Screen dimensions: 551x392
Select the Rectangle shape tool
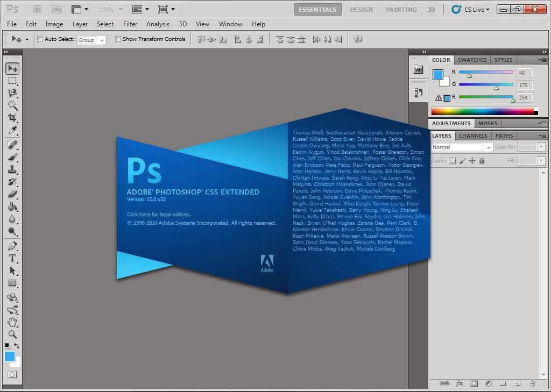coord(12,283)
